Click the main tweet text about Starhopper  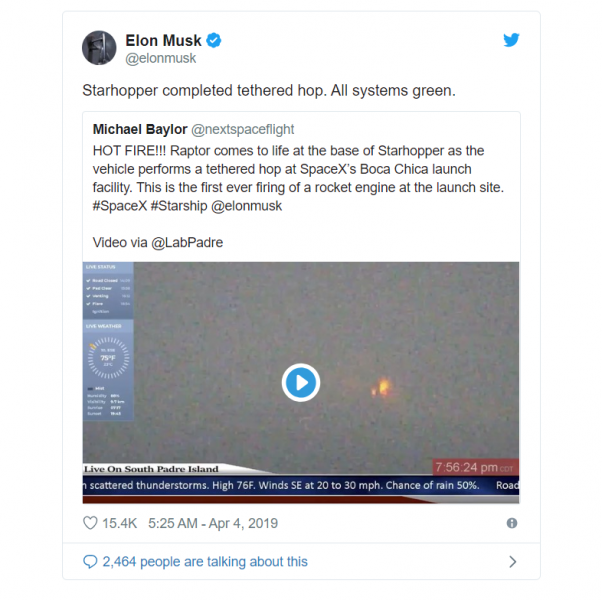[x=269, y=91]
